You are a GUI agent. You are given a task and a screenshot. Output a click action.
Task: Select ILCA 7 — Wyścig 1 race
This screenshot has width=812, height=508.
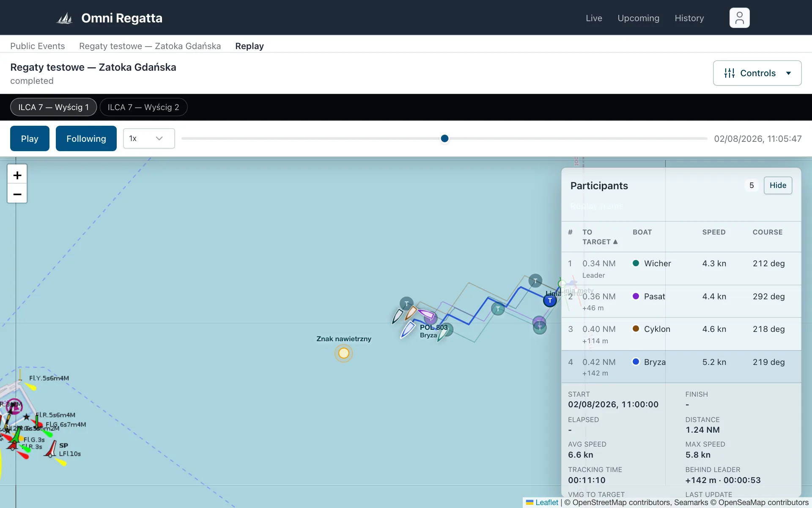point(53,107)
